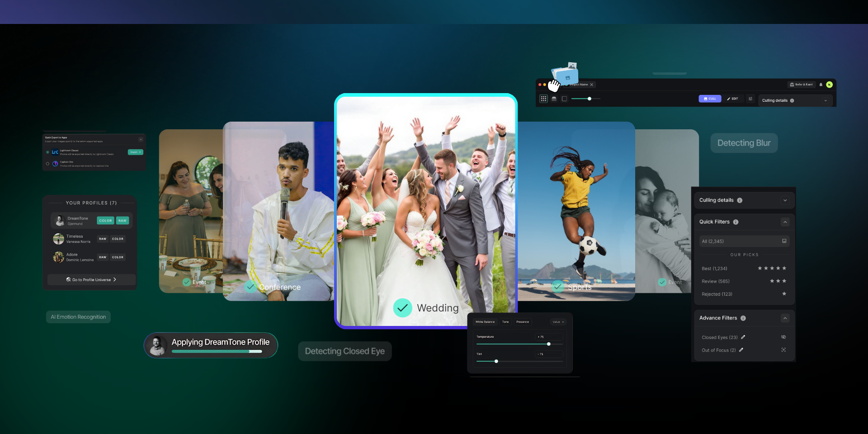The width and height of the screenshot is (868, 434).
Task: Open the Tone tab
Action: [x=505, y=322]
